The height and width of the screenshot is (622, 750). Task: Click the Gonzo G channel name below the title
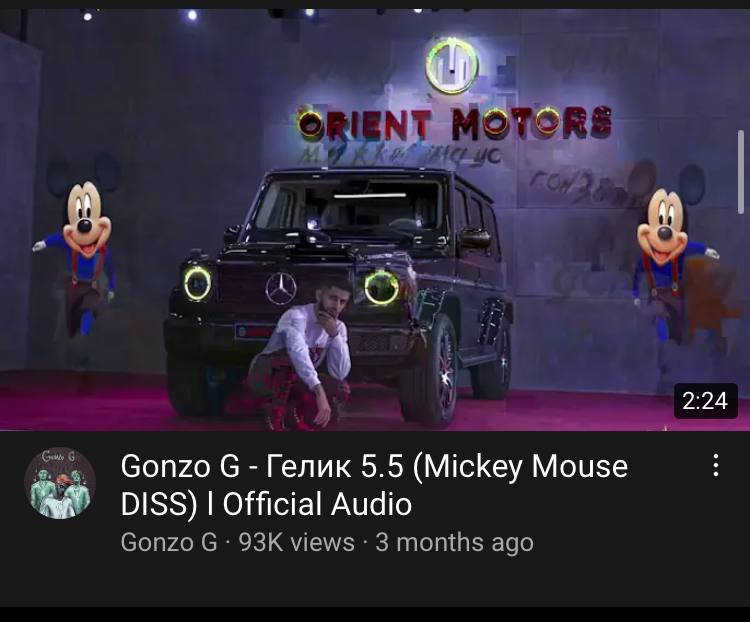tap(169, 542)
